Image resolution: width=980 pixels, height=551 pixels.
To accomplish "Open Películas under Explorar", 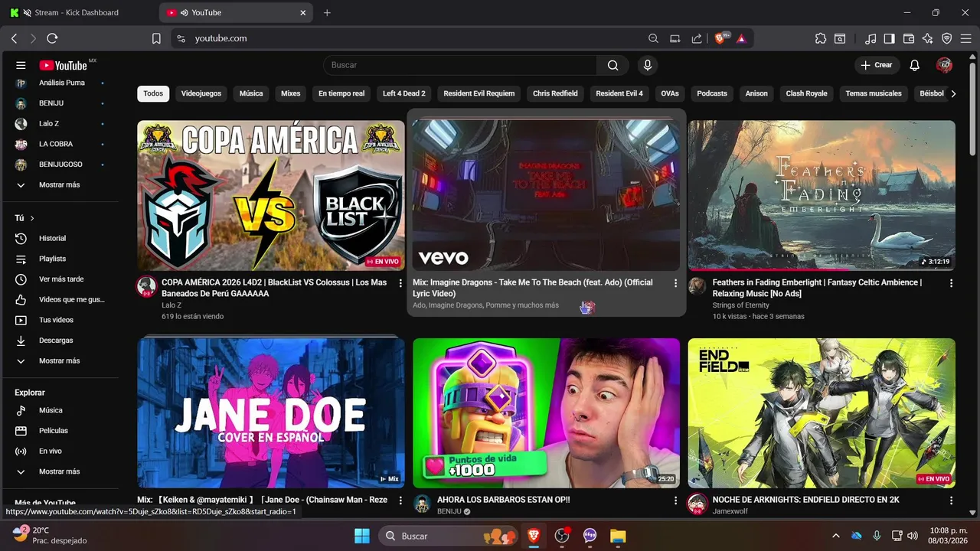I will [x=60, y=431].
